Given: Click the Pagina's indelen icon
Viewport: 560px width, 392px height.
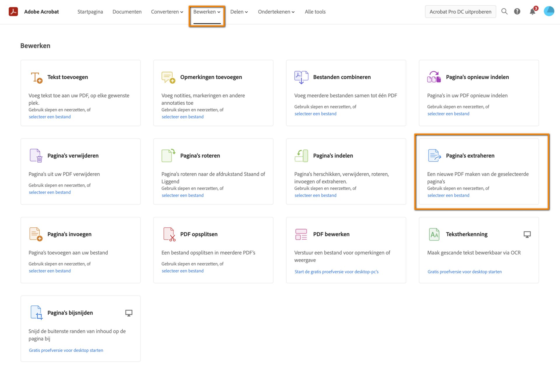Looking at the screenshot, I should click(x=301, y=156).
